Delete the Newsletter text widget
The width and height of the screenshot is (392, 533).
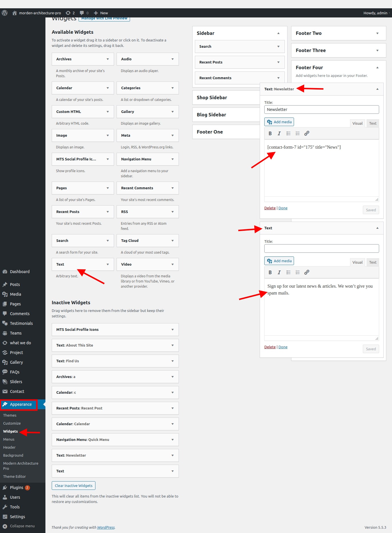point(270,208)
